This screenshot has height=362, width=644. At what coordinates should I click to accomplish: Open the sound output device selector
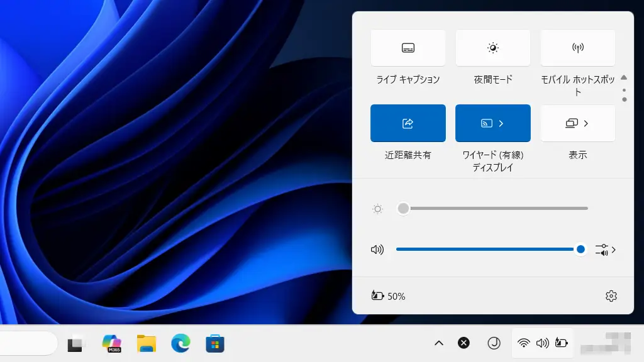tap(605, 250)
